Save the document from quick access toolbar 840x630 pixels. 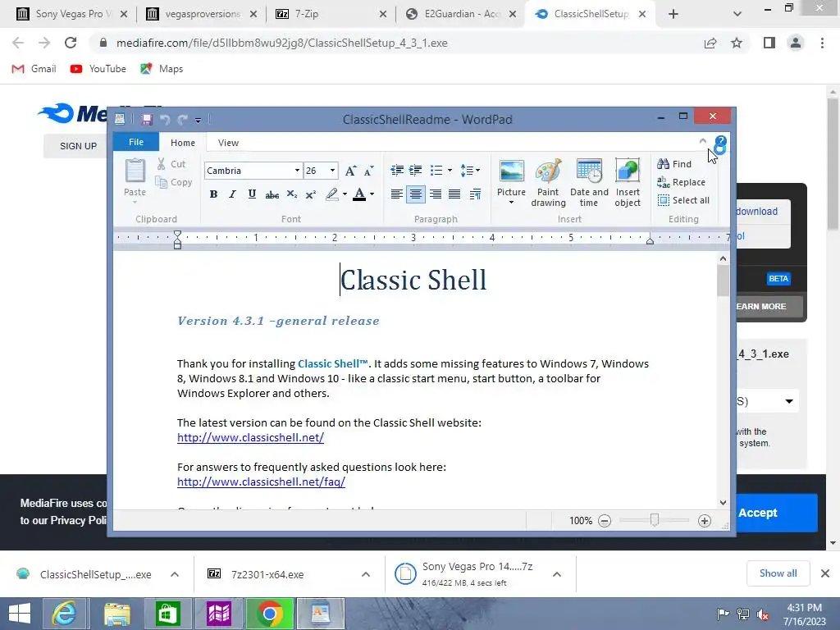(x=147, y=120)
